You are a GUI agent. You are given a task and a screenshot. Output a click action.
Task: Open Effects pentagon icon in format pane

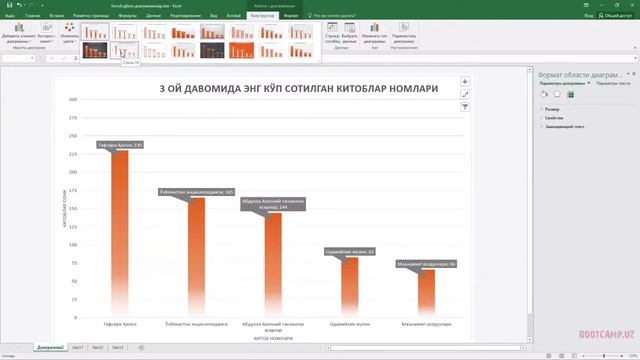(x=557, y=95)
